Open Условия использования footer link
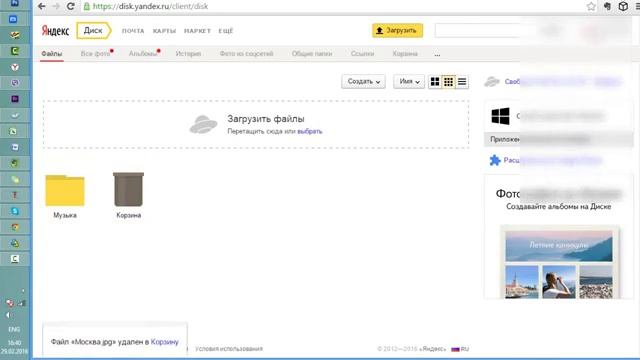Screen dimensions: 640x360 click(x=229, y=349)
